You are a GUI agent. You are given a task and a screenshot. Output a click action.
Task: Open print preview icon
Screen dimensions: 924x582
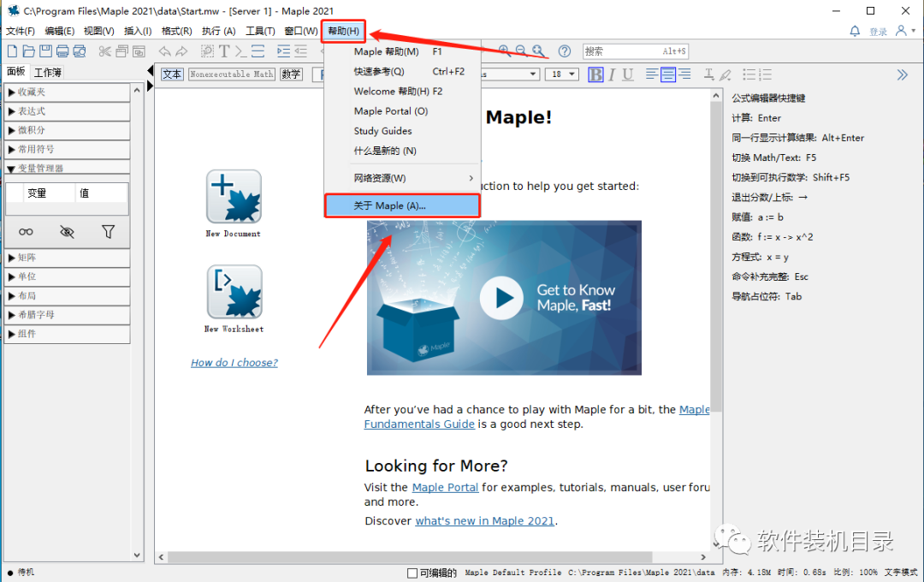pyautogui.click(x=80, y=51)
